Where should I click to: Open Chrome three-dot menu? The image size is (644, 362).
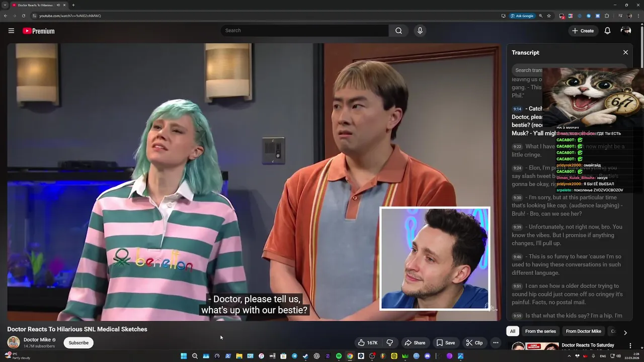(638, 16)
